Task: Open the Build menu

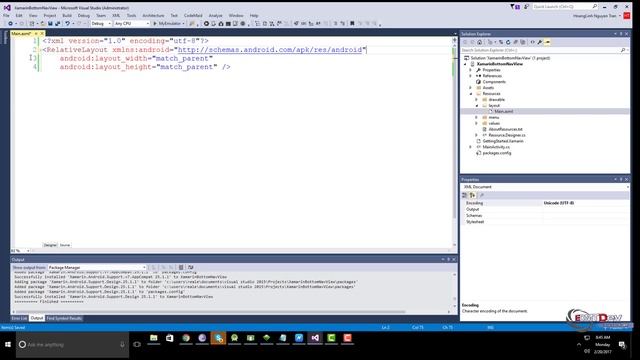Action: pos(67,16)
